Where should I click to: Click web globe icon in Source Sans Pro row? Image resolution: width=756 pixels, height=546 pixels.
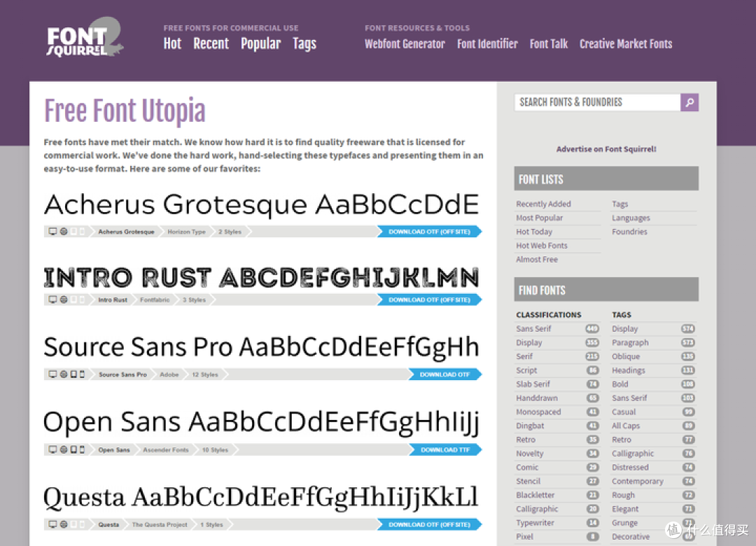tap(64, 374)
